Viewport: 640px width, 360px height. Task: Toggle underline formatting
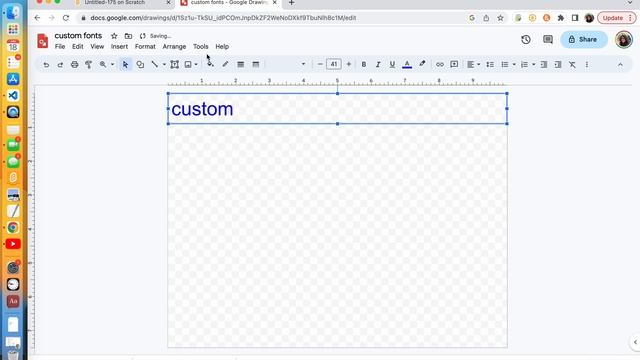click(x=392, y=64)
